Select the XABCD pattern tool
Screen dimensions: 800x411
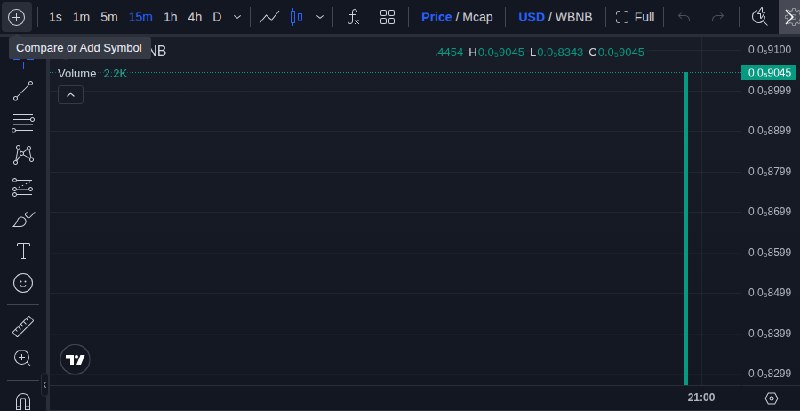pyautogui.click(x=23, y=155)
